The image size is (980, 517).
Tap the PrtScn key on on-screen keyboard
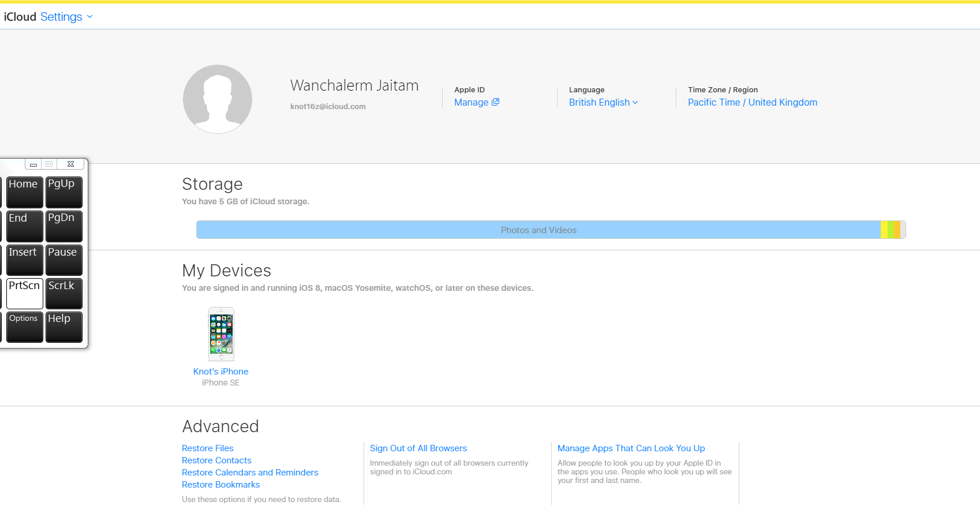pyautogui.click(x=25, y=294)
